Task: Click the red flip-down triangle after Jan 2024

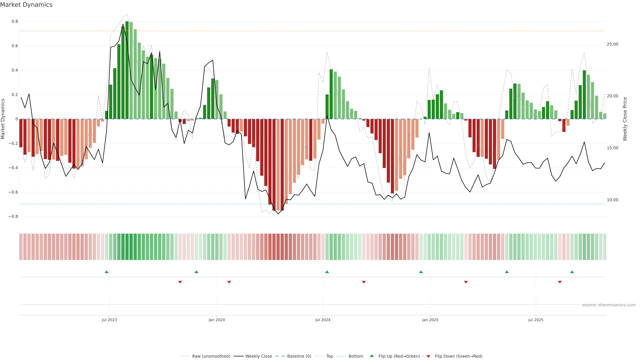Action: coord(229,282)
